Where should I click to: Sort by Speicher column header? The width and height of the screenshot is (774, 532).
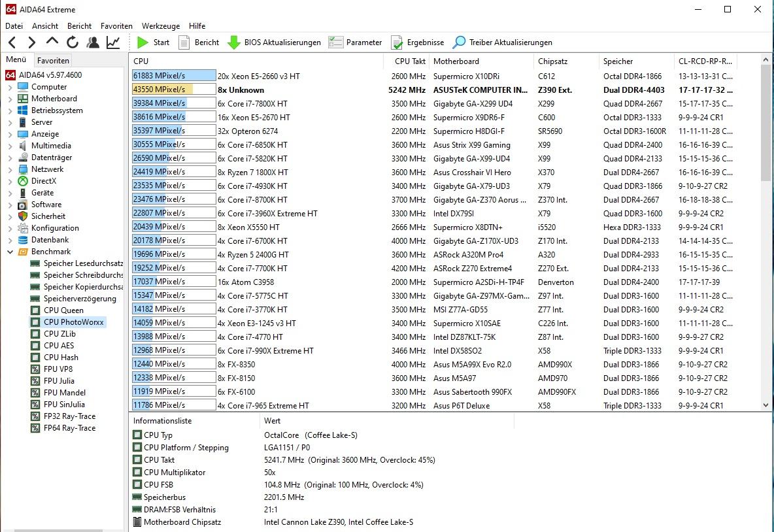coord(636,61)
